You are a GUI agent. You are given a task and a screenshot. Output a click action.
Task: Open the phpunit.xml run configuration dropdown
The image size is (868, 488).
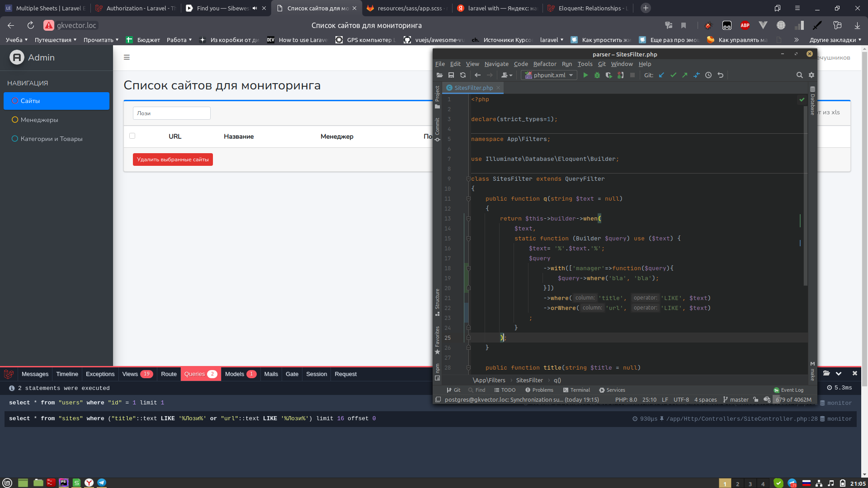[549, 75]
